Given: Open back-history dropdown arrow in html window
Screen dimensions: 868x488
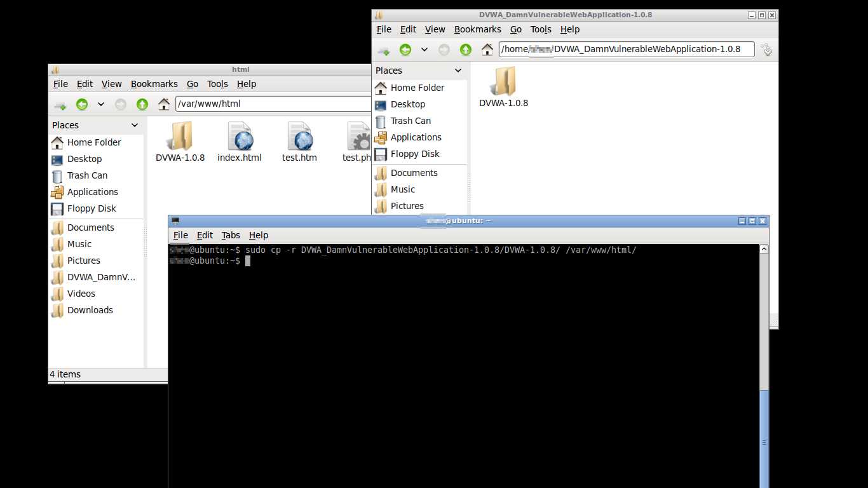Looking at the screenshot, I should 101,104.
